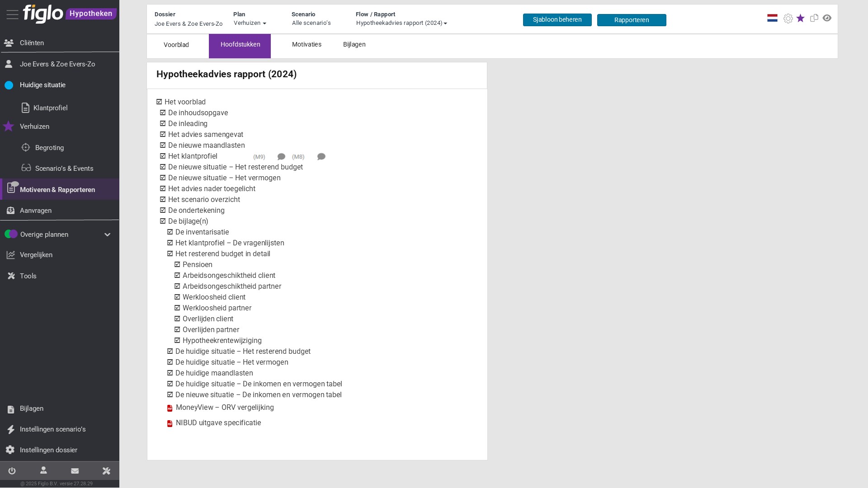This screenshot has width=868, height=488.
Task: Uncheck De inhoudsopgave checkbox
Action: click(163, 113)
